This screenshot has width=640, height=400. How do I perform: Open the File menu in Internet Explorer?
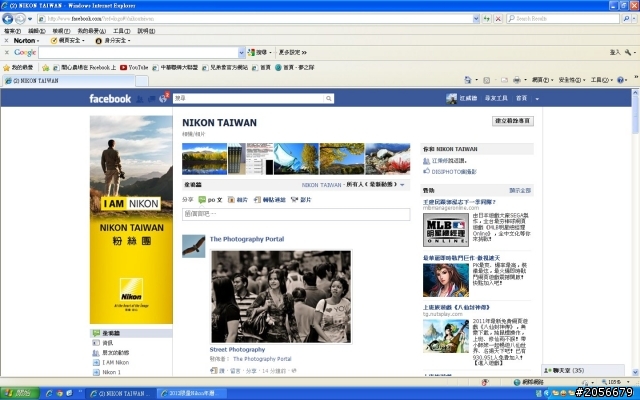point(12,31)
